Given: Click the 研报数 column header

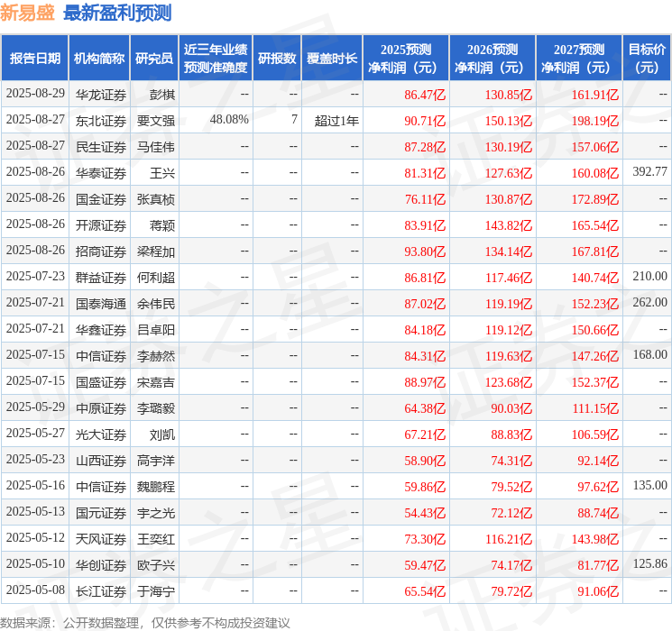Looking at the screenshot, I should click(277, 59).
